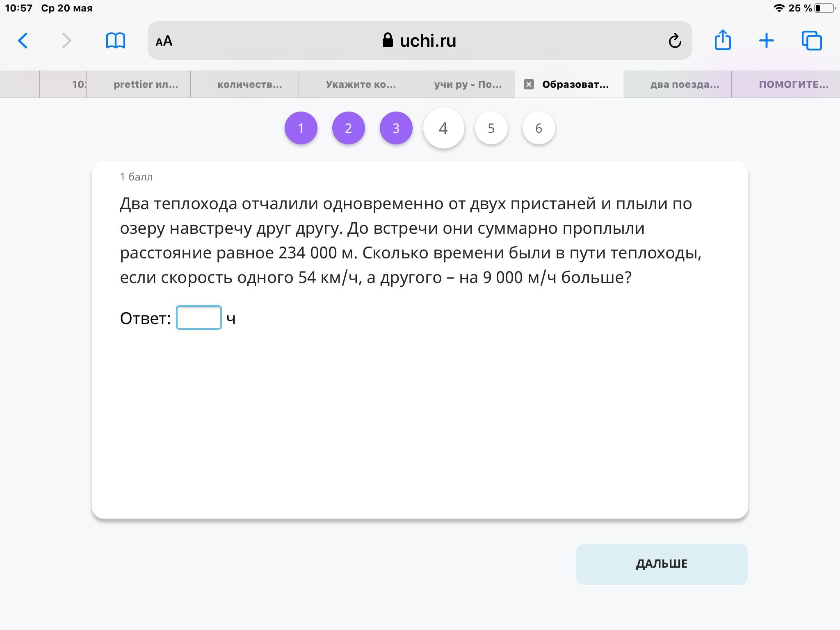The image size is (840, 630).
Task: Jump to question 5
Action: pos(491,128)
